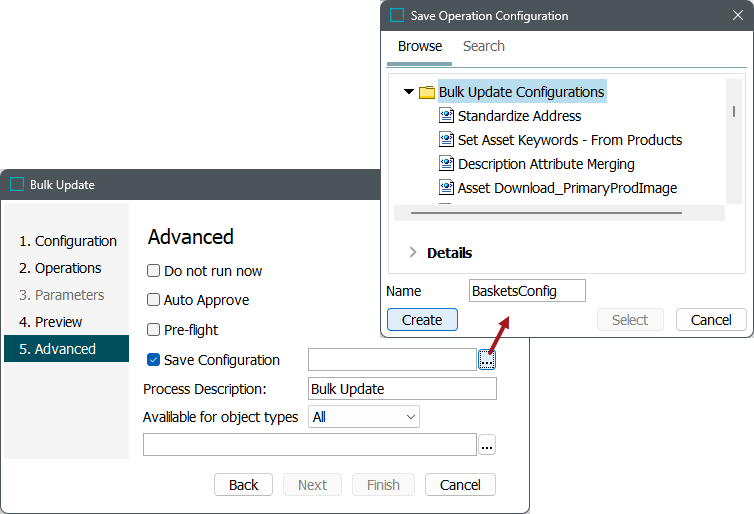Image resolution: width=754 pixels, height=514 pixels.
Task: Click the Asset Download_PrimaryProdImage icon
Action: click(x=446, y=188)
